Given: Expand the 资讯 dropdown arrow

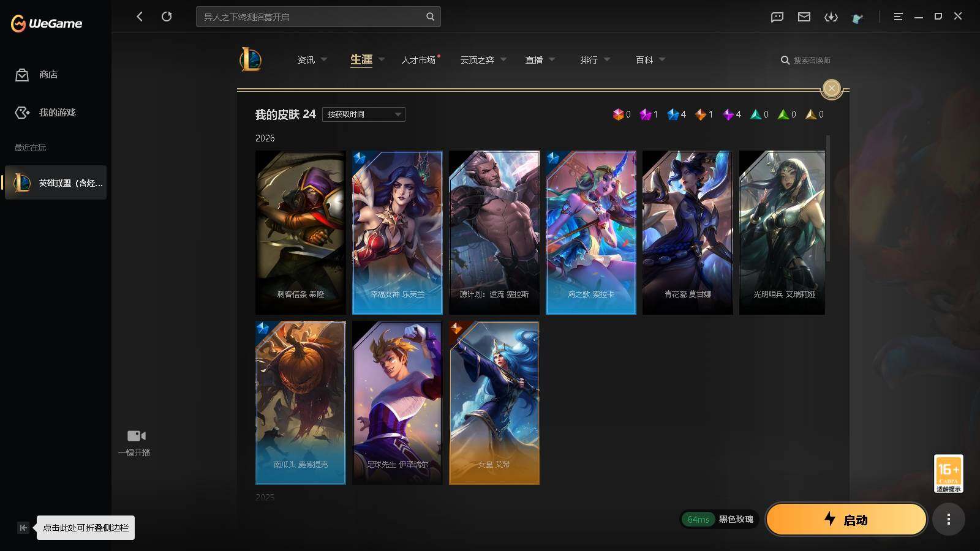Looking at the screenshot, I should pyautogui.click(x=324, y=59).
